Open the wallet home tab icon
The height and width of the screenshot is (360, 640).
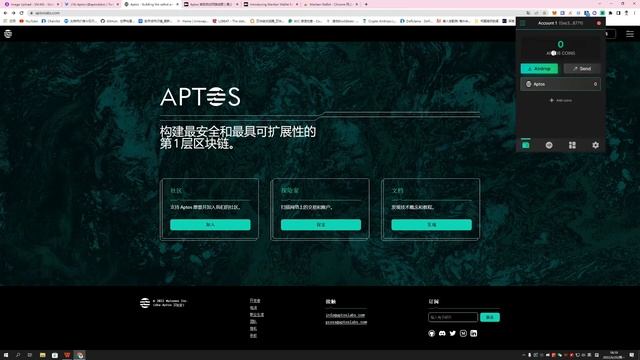click(526, 145)
